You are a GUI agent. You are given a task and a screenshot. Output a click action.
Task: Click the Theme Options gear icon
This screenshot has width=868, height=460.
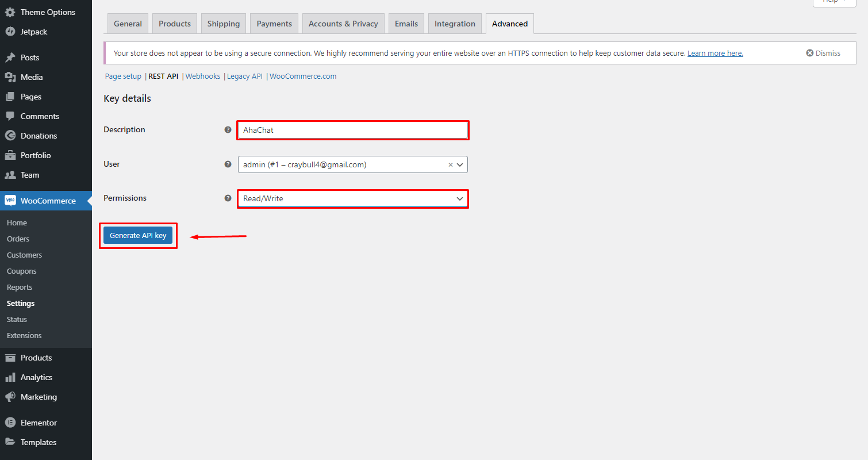point(10,12)
